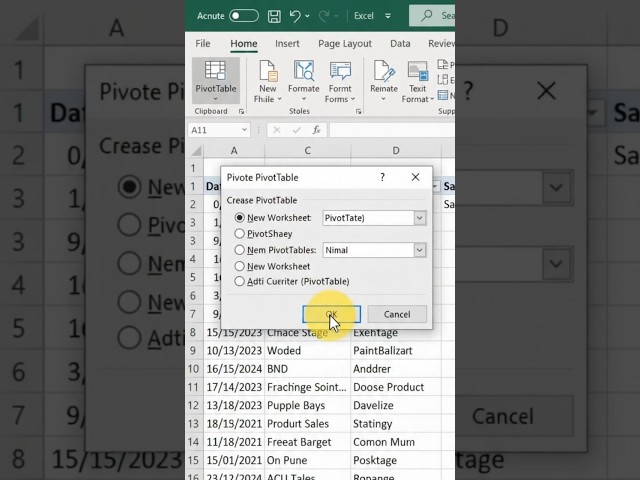Click cell containing Posktage
Screen dimensions: 640x480
[x=396, y=460]
